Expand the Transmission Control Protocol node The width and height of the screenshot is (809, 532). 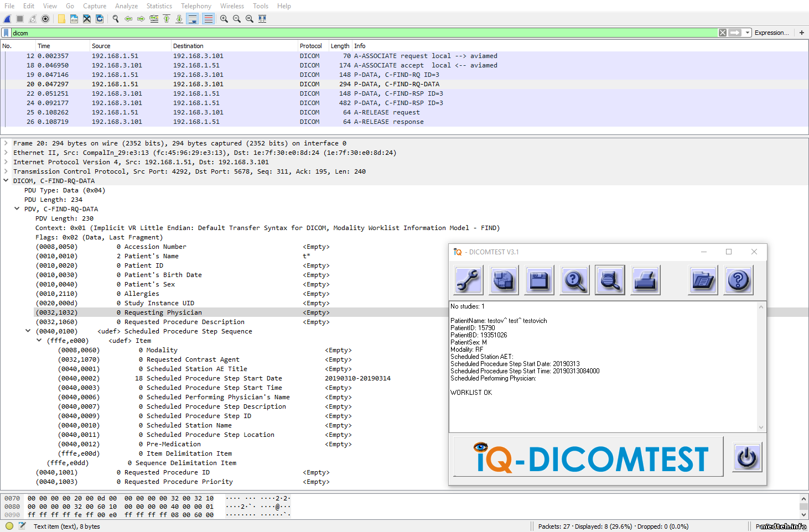pyautogui.click(x=6, y=171)
